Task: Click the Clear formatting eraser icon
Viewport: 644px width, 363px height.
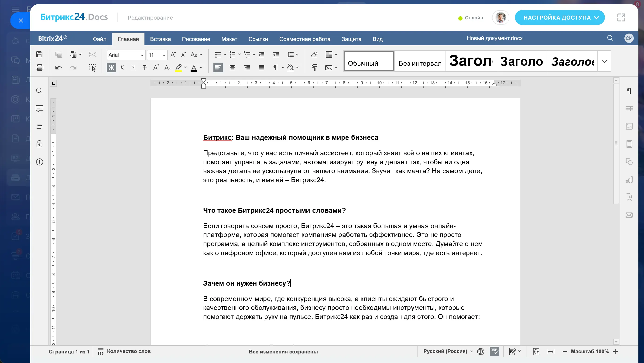Action: 314,55
